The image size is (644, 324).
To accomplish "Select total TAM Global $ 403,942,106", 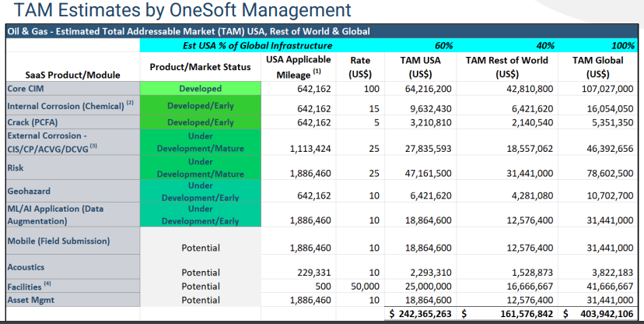I will coord(598,314).
